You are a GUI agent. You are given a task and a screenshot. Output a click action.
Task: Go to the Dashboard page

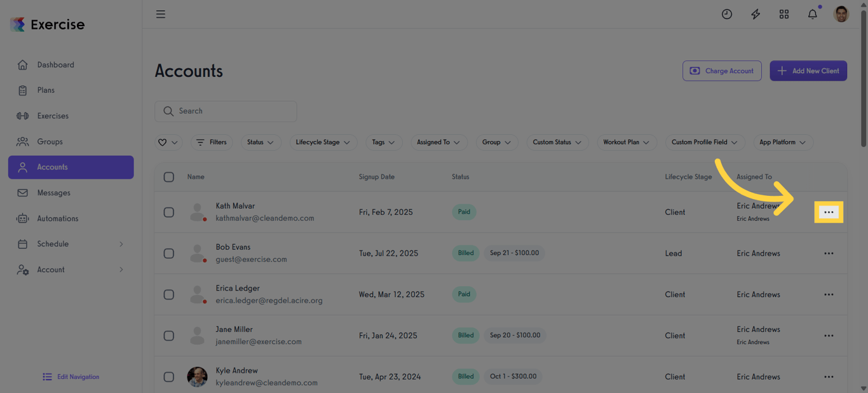tap(55, 64)
